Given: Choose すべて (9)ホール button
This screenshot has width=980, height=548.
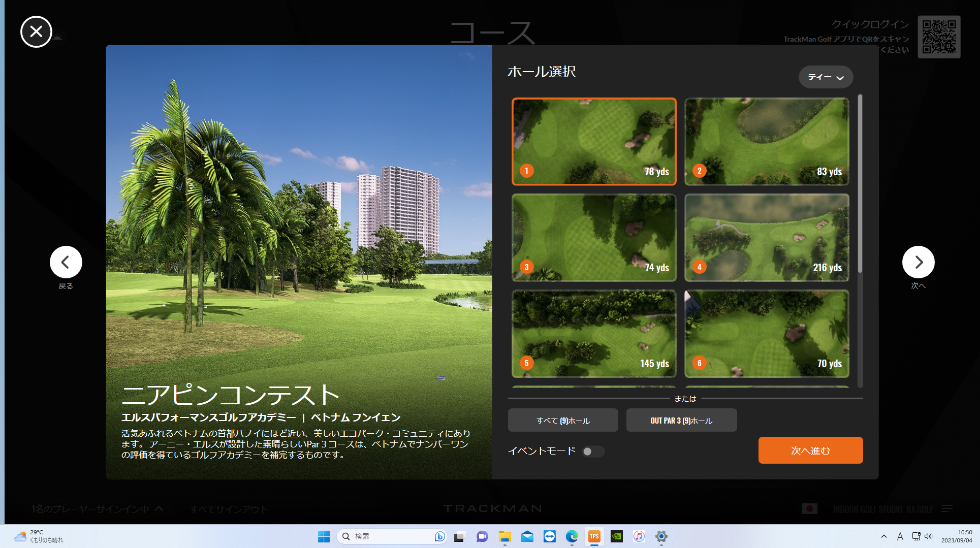Looking at the screenshot, I should click(x=563, y=420).
